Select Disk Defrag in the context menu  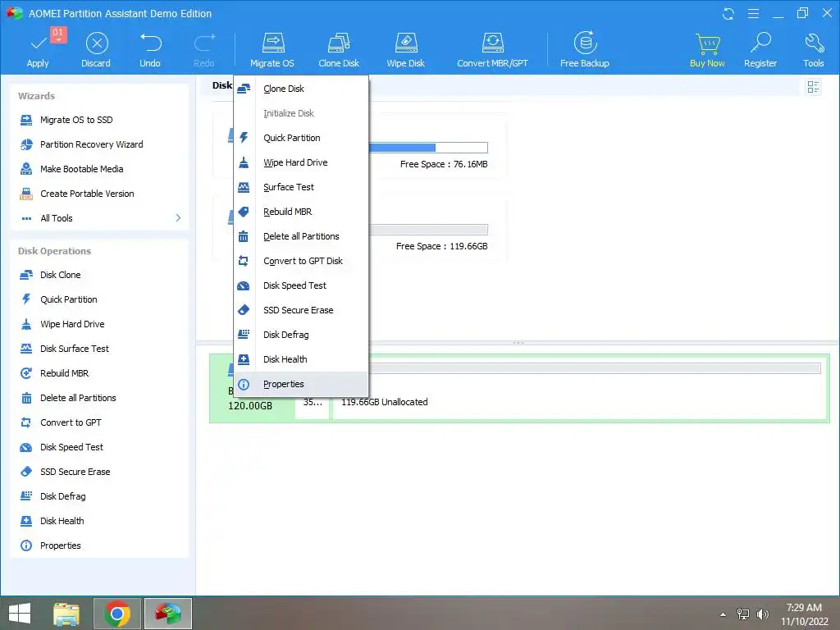(x=301, y=336)
